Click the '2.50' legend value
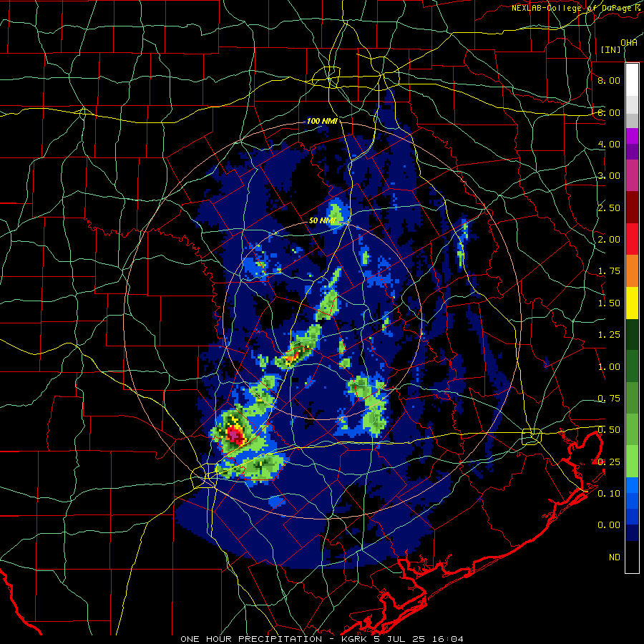 (x=609, y=208)
